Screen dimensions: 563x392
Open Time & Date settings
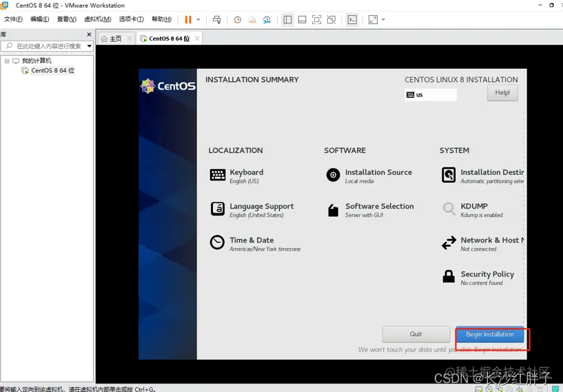click(255, 244)
